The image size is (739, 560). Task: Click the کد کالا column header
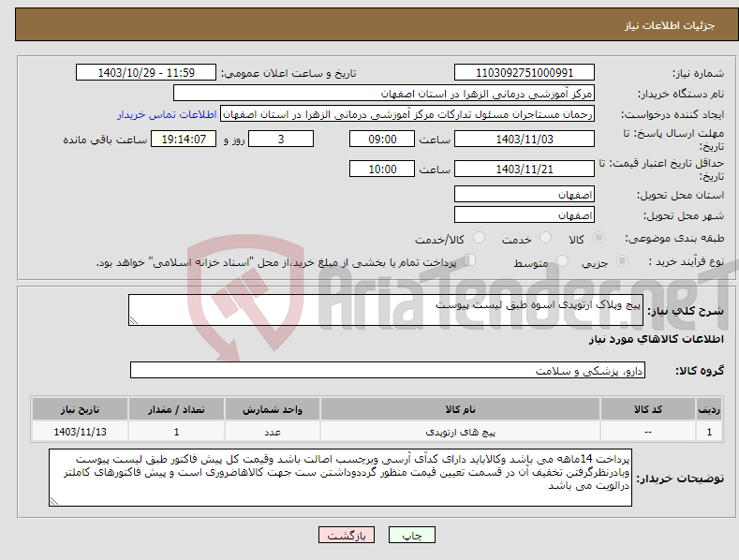pos(647,409)
